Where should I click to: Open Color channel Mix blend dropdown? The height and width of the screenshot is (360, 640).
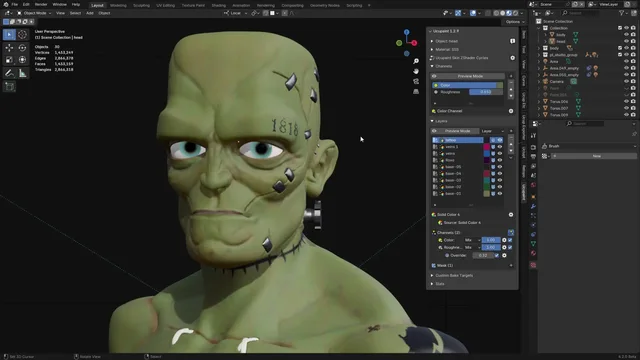[473, 240]
